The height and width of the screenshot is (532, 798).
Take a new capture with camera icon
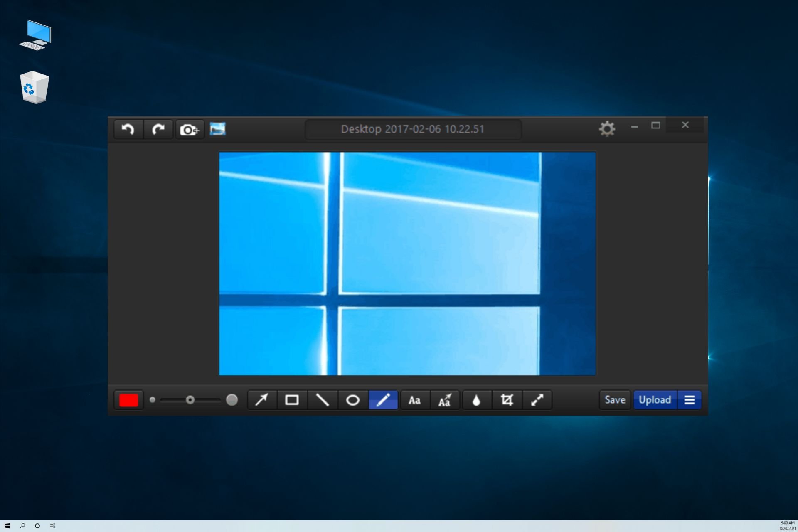pos(190,130)
